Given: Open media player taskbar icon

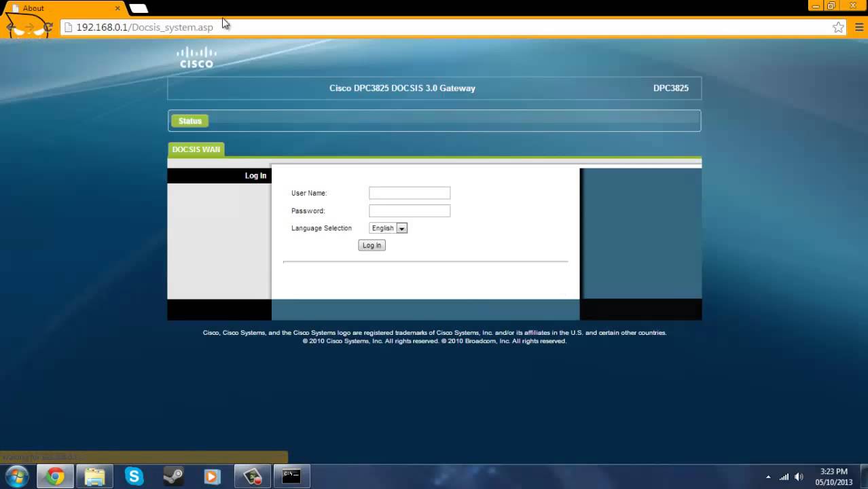Looking at the screenshot, I should (x=213, y=477).
